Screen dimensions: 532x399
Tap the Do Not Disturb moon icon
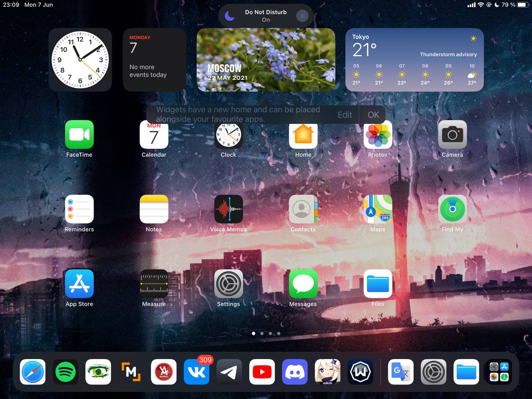[x=230, y=16]
